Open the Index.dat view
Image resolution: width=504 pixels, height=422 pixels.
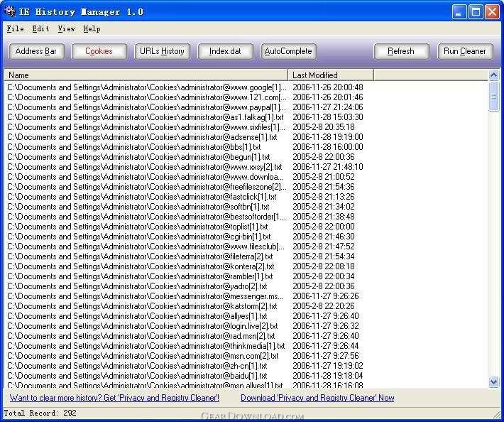click(x=225, y=51)
